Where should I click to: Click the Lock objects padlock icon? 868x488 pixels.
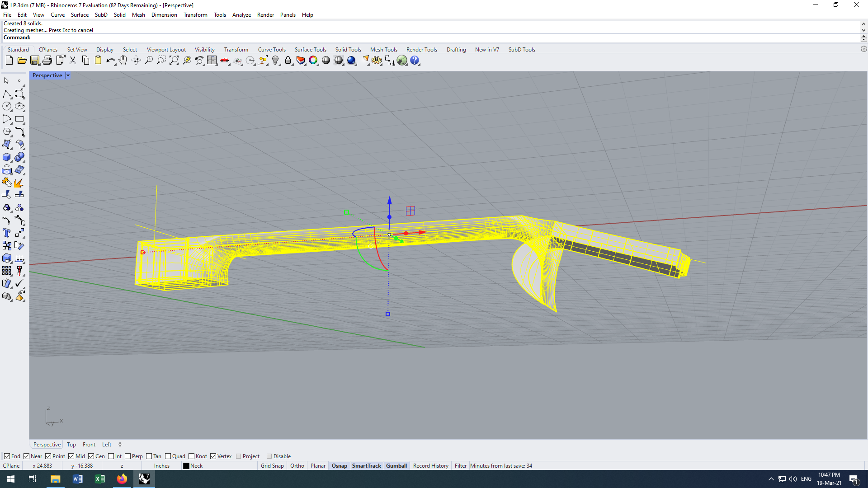tap(288, 61)
